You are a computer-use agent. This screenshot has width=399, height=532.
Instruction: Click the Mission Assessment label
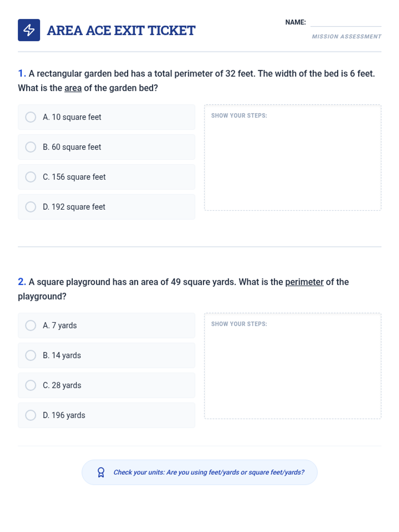(346, 37)
